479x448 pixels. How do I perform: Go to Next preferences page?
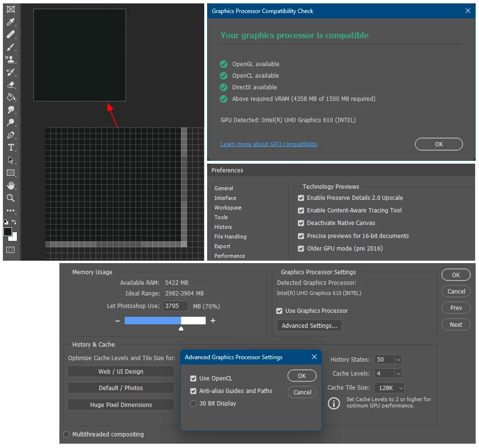point(456,324)
